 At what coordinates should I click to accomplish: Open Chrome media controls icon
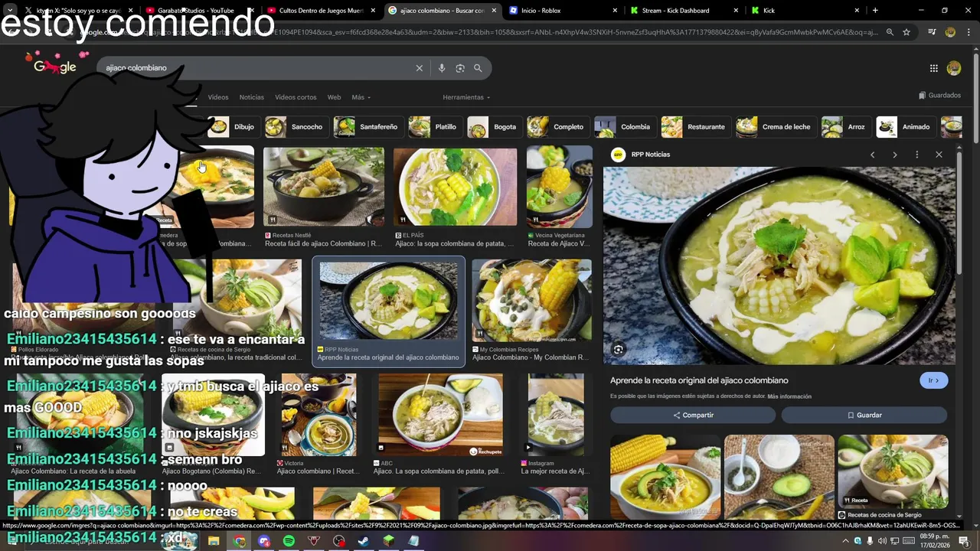tap(932, 32)
